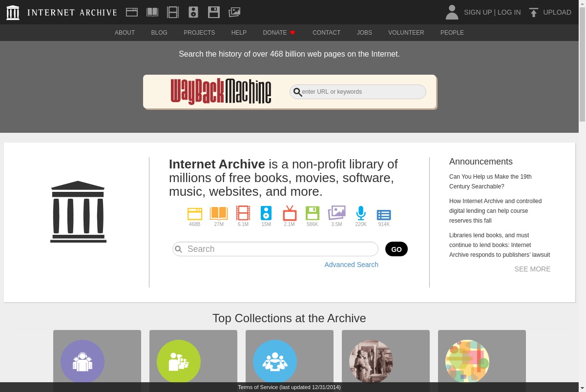Open the Libraries lend books announcement

click(500, 245)
